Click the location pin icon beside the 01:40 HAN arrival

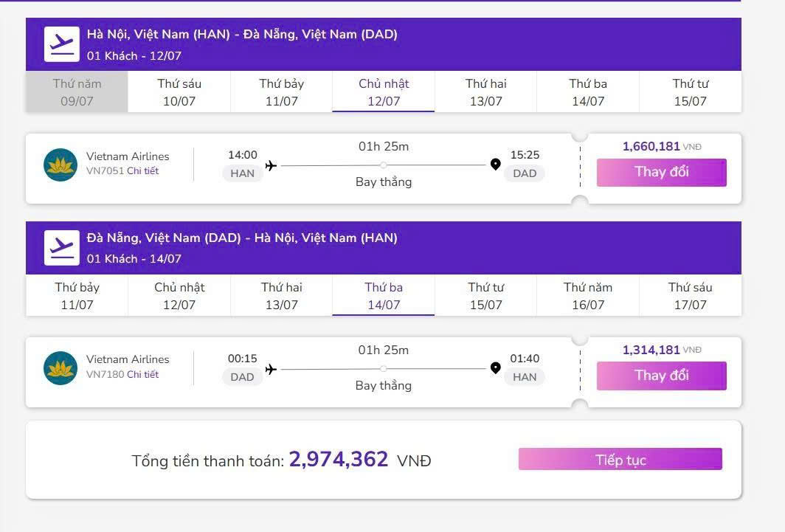496,368
